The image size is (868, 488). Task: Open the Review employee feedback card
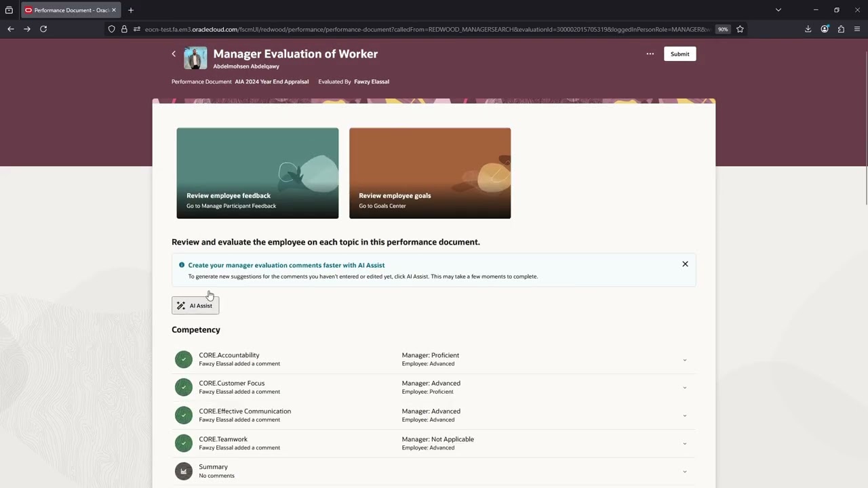click(x=258, y=173)
